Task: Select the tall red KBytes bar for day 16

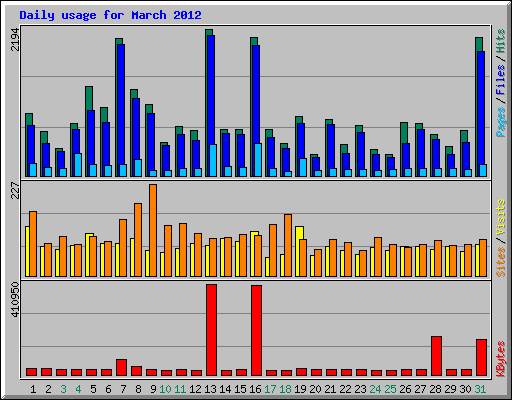Action: pyautogui.click(x=256, y=330)
